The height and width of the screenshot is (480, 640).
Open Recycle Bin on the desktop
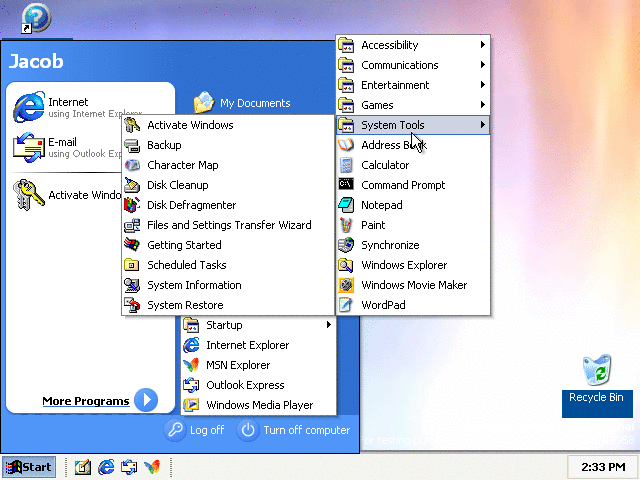597,385
